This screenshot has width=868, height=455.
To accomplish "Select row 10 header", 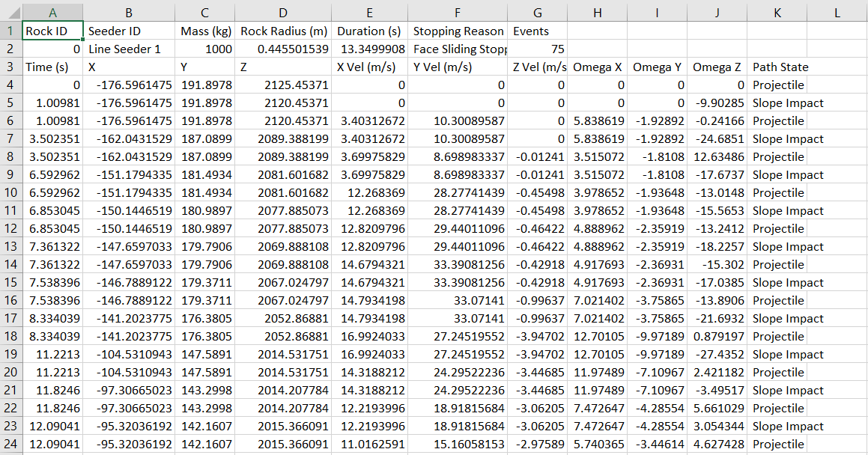I will (x=11, y=192).
